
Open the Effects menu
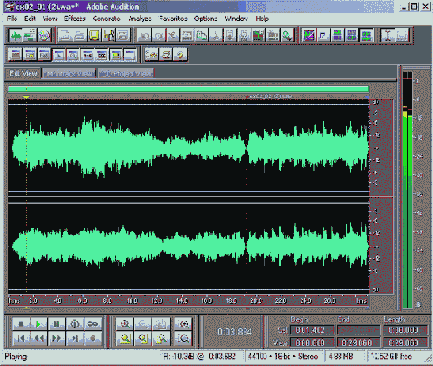coord(75,19)
